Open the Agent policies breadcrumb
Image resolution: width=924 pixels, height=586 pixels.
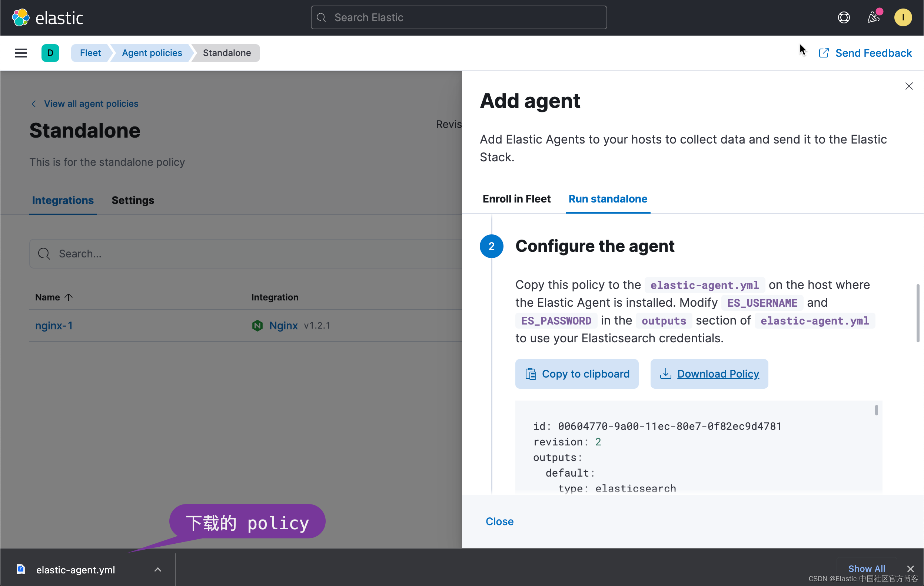point(152,53)
